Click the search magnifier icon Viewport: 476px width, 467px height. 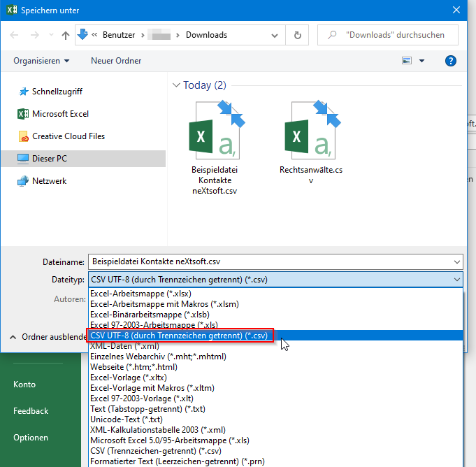(332, 35)
